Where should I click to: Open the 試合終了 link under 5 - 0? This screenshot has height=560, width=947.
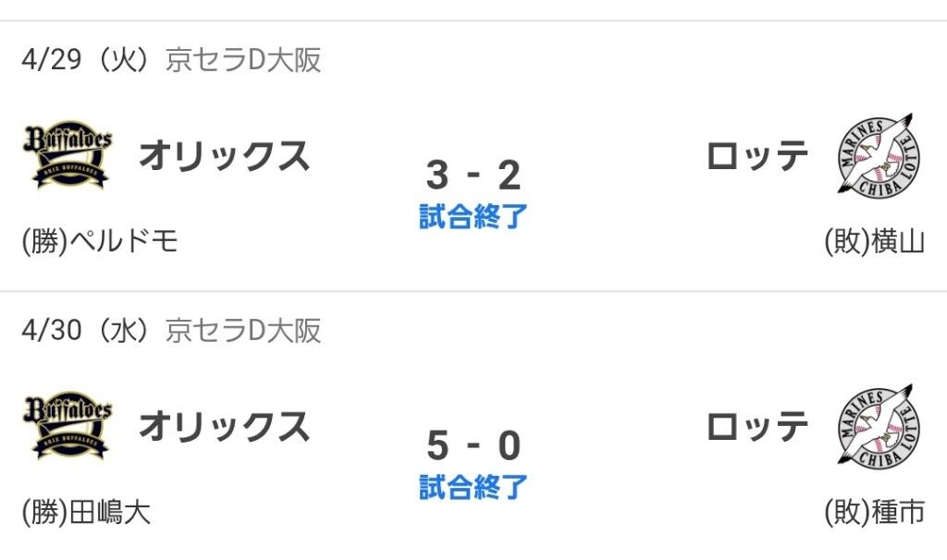(473, 486)
